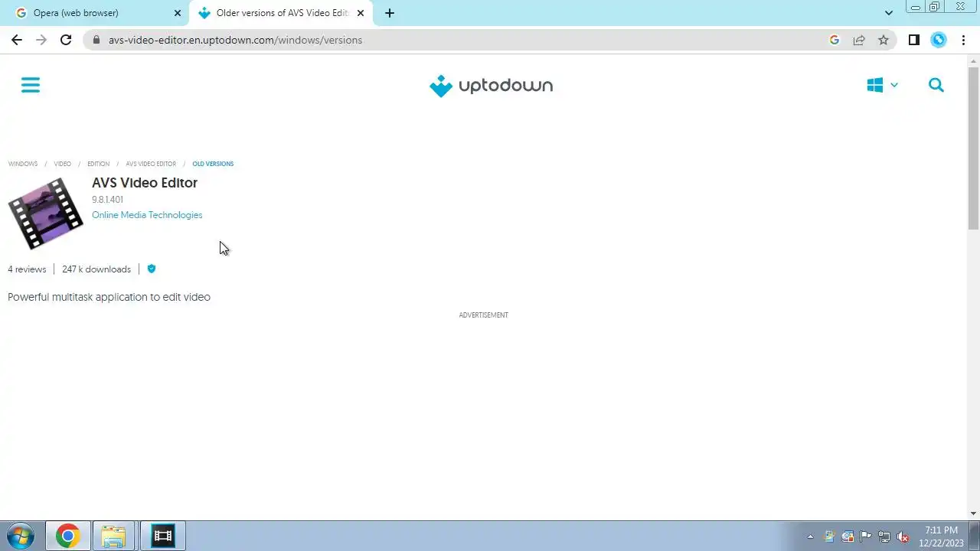
Task: Open the film editor app in the taskbar
Action: click(x=163, y=536)
